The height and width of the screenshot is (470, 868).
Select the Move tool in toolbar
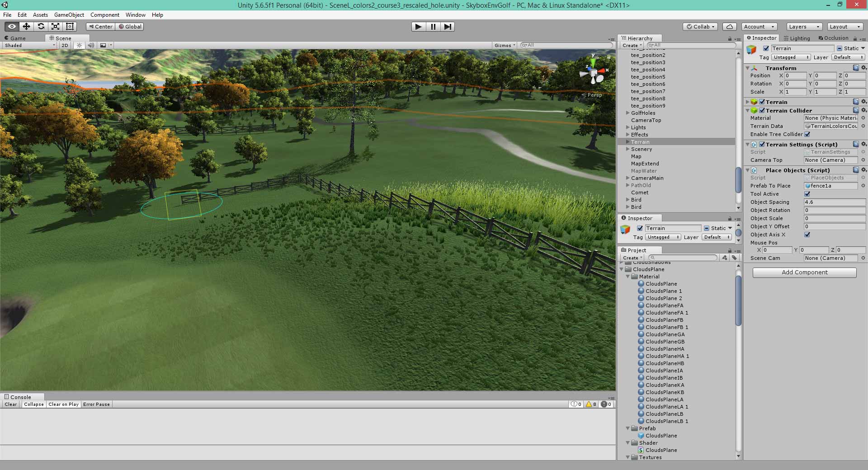[26, 27]
